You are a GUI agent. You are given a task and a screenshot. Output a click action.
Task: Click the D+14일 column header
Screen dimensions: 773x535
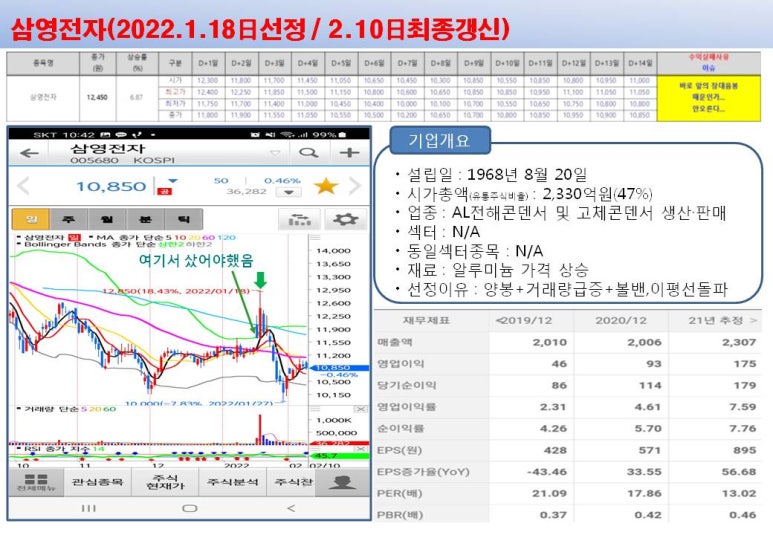(640, 63)
